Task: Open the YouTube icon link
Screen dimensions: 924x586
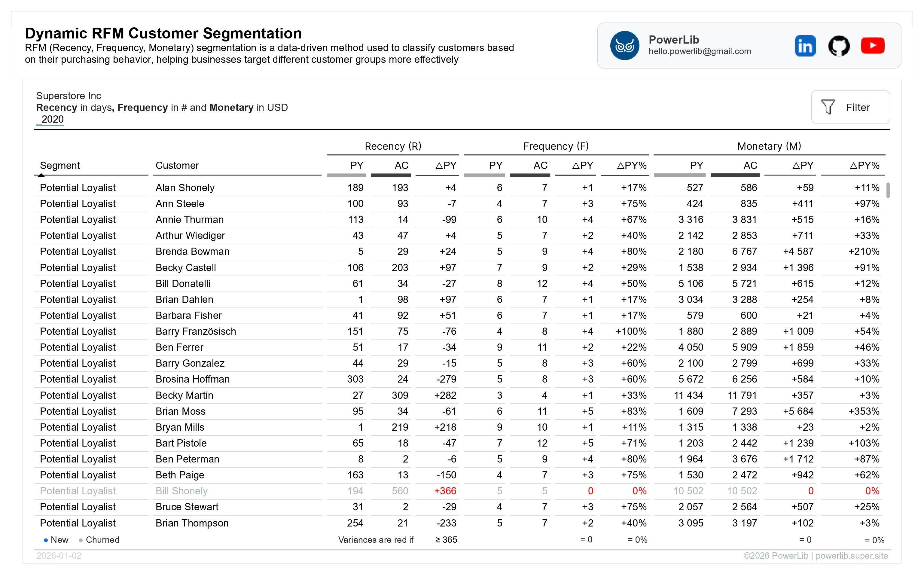Action: click(873, 46)
